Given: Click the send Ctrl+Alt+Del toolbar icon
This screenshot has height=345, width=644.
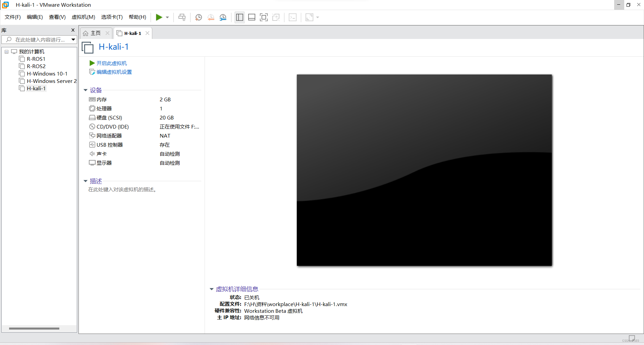Looking at the screenshot, I should pos(182,17).
